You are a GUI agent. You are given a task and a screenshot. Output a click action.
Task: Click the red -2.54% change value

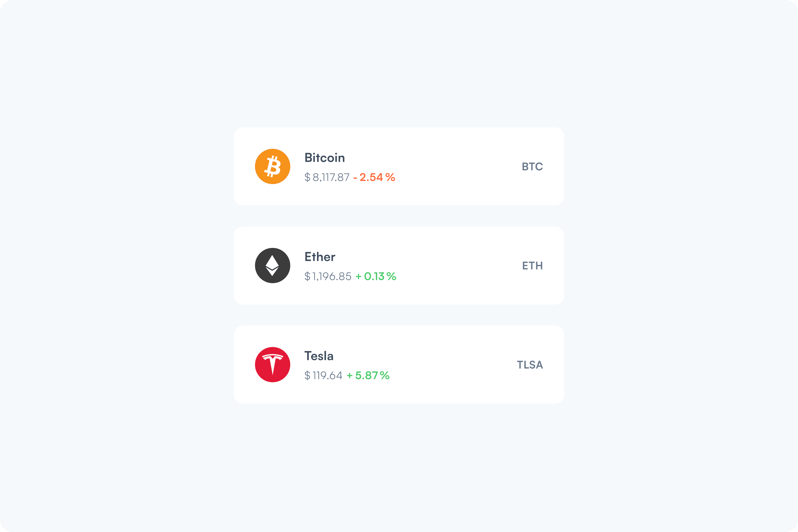click(374, 177)
